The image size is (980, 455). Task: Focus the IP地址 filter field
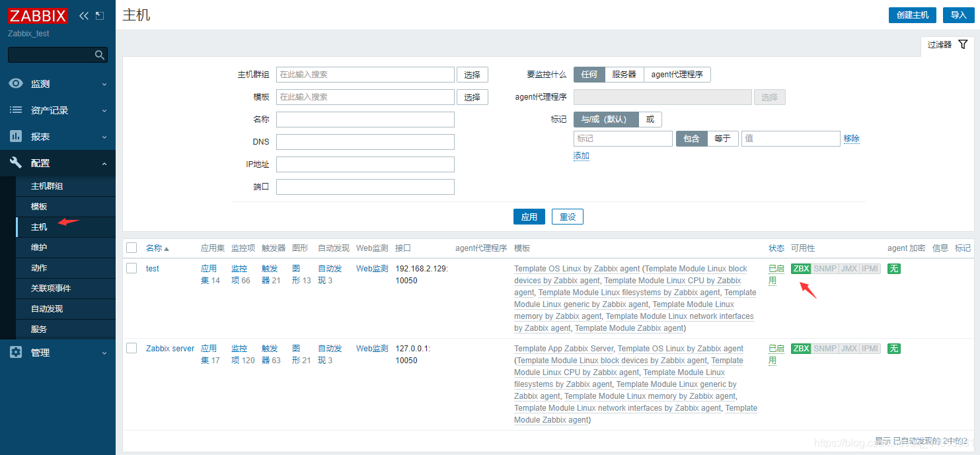click(365, 164)
